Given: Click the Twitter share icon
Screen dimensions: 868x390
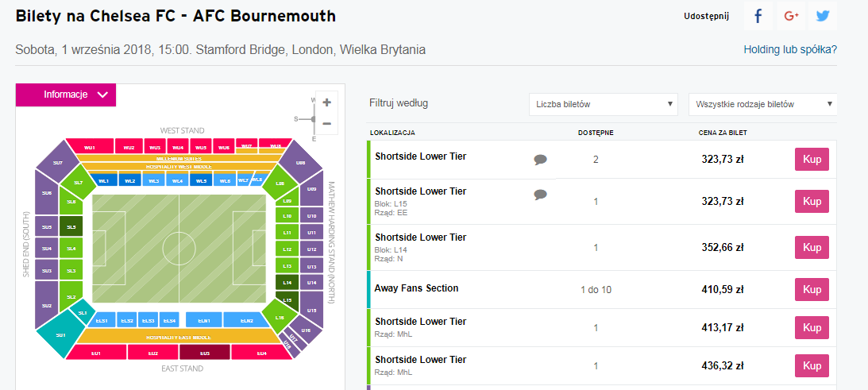Looking at the screenshot, I should tap(823, 16).
